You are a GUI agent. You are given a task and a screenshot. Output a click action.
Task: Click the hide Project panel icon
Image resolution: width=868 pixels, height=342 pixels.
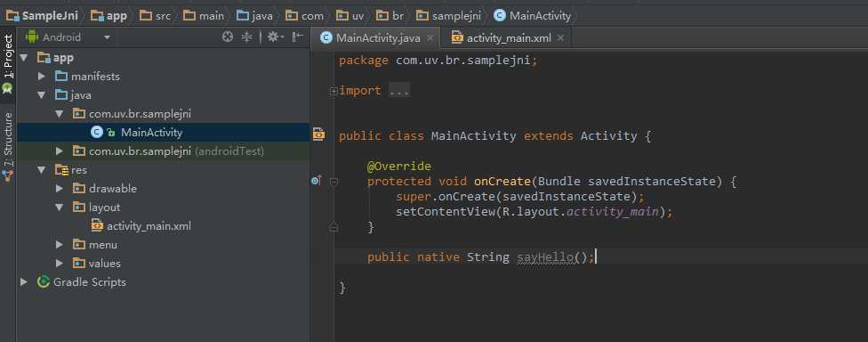click(x=298, y=37)
